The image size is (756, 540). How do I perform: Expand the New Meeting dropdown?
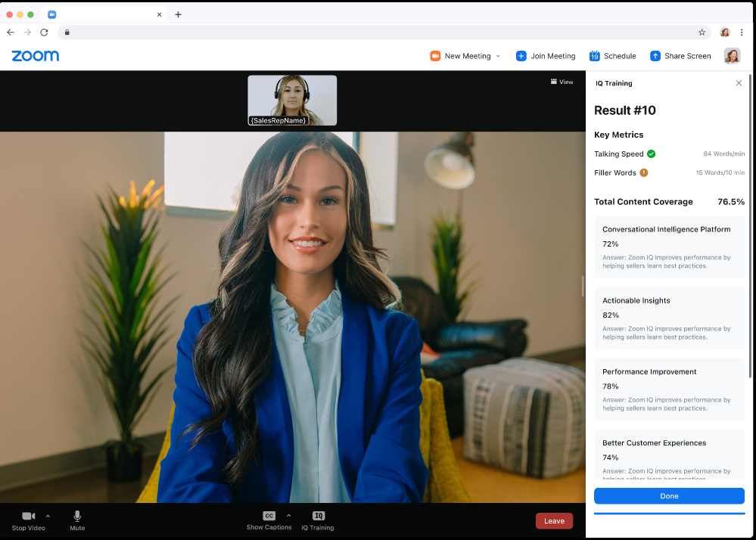[499, 55]
